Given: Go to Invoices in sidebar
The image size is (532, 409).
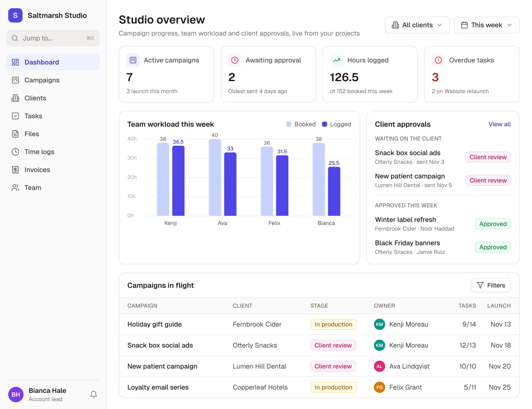Looking at the screenshot, I should pyautogui.click(x=53, y=170).
